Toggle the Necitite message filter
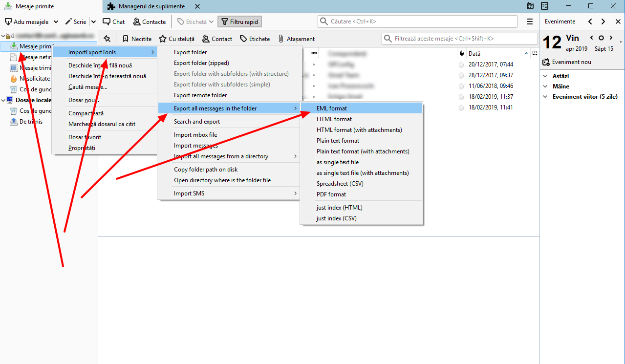 [137, 39]
